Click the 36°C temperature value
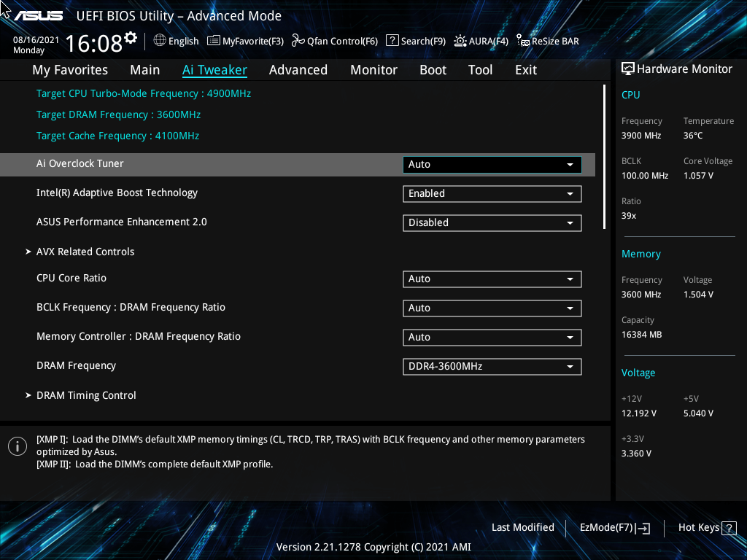Screen dimensions: 747x560 pyautogui.click(x=693, y=136)
